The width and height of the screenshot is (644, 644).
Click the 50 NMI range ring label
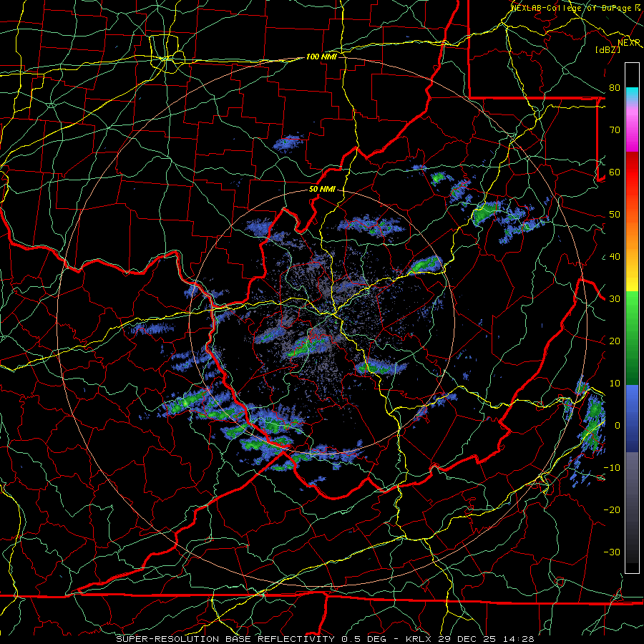(x=322, y=190)
